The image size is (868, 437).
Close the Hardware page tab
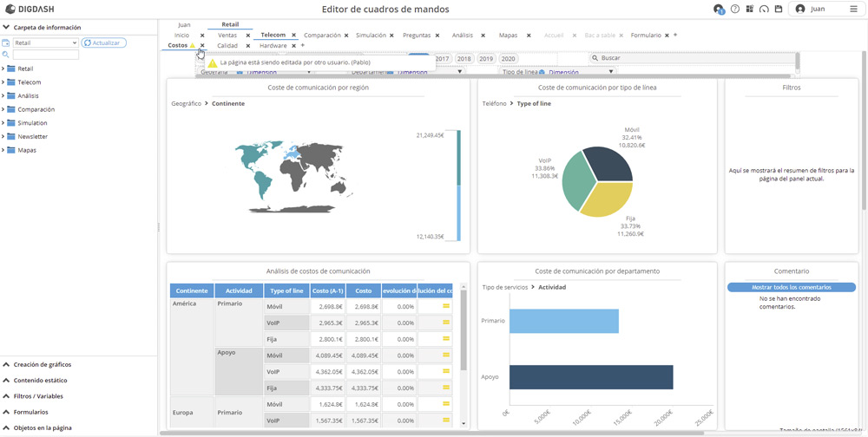(294, 45)
